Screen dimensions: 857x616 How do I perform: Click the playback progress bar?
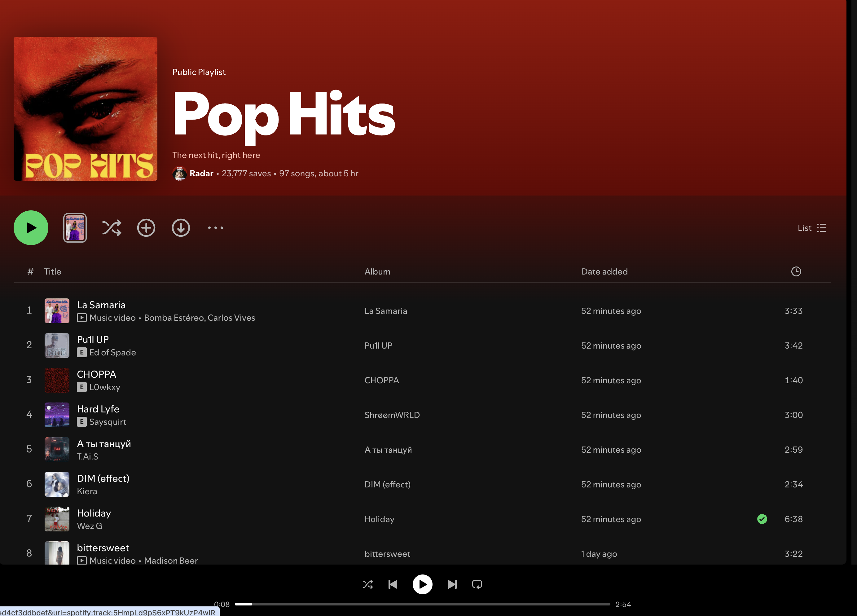[x=422, y=604]
